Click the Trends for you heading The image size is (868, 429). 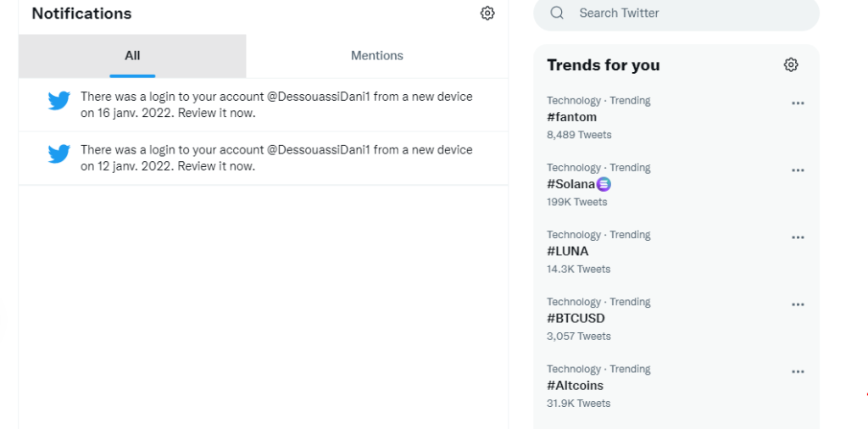(604, 65)
